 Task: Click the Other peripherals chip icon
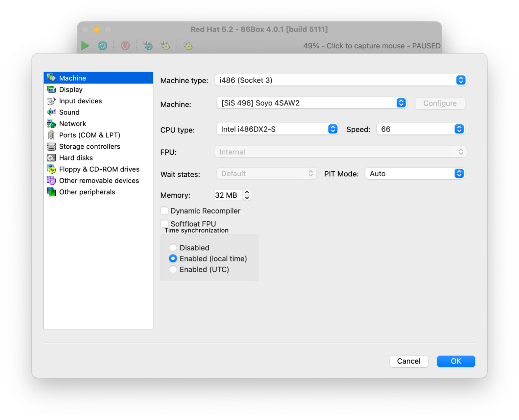51,192
